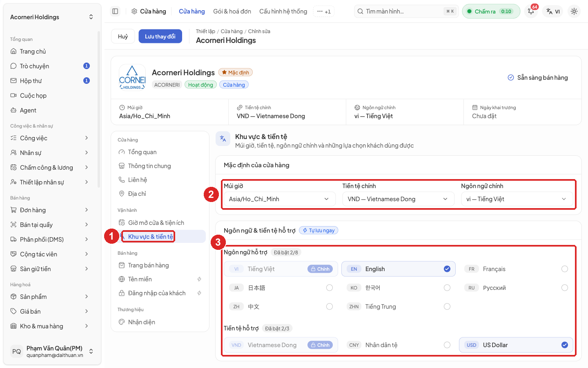Click the Địa chỉ map pin icon
This screenshot has height=368, width=588.
click(122, 194)
